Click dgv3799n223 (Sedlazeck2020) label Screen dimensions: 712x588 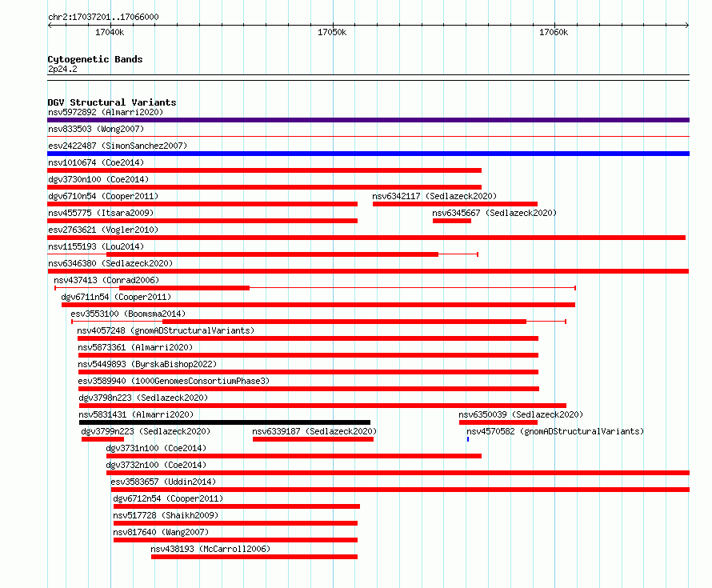(146, 431)
